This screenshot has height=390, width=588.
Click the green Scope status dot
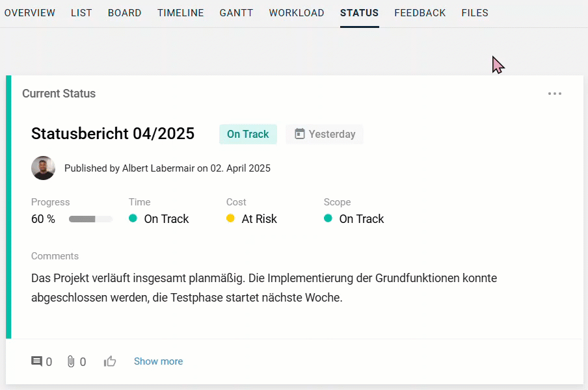[328, 219]
